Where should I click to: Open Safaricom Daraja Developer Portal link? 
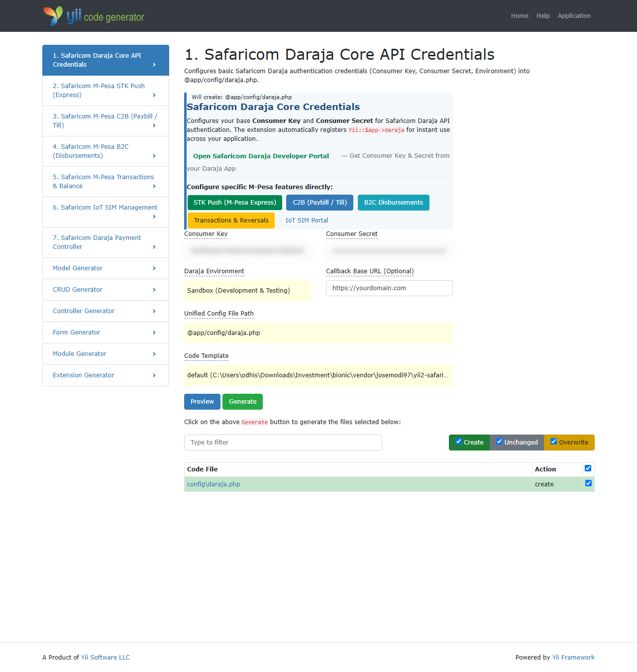[261, 156]
